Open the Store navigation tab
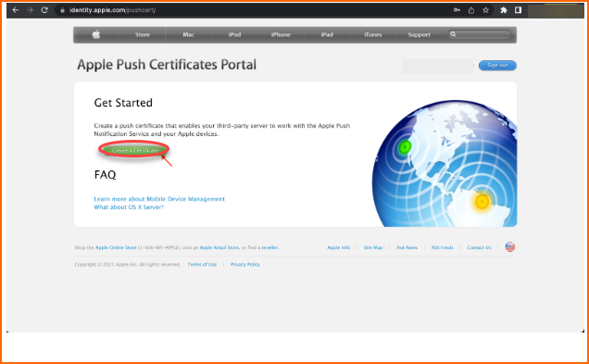 click(143, 34)
